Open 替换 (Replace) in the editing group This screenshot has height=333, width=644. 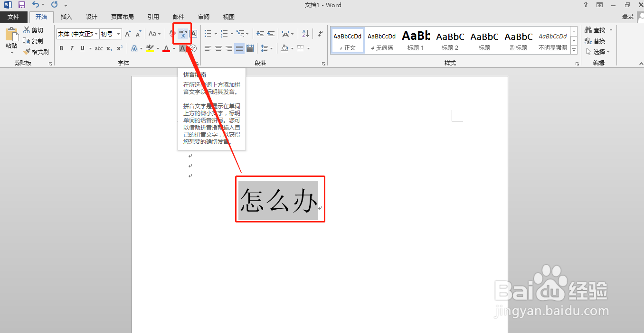(597, 41)
